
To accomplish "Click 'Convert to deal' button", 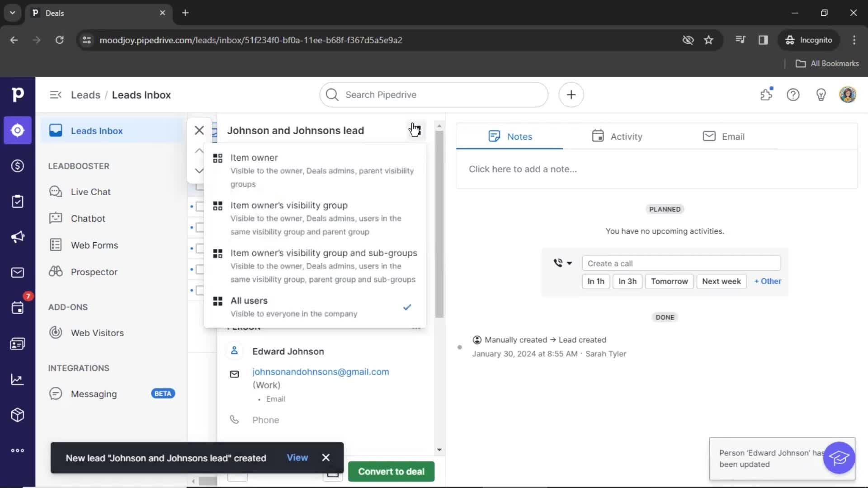I will (x=392, y=471).
